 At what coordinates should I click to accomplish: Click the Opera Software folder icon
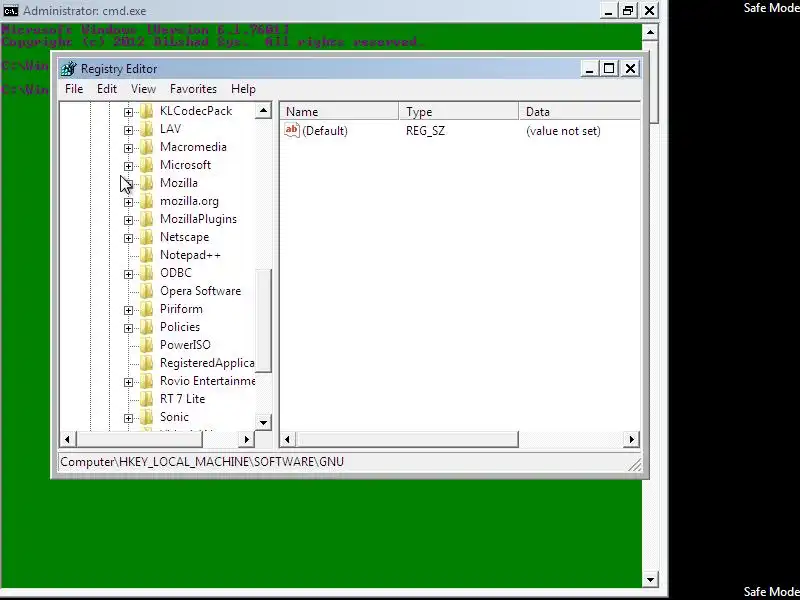pos(146,291)
